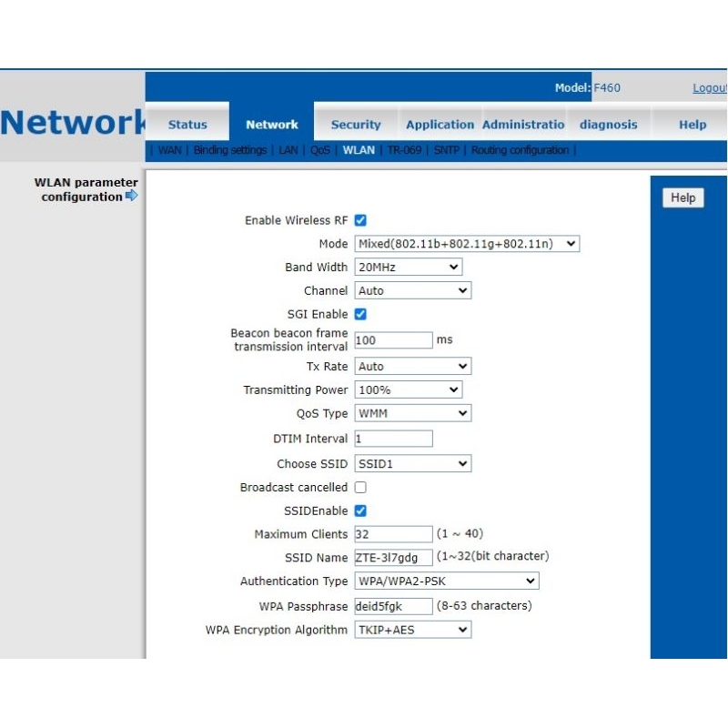Expand the Band Width dropdown
Image resolution: width=728 pixels, height=728 pixels.
pyautogui.click(x=408, y=268)
